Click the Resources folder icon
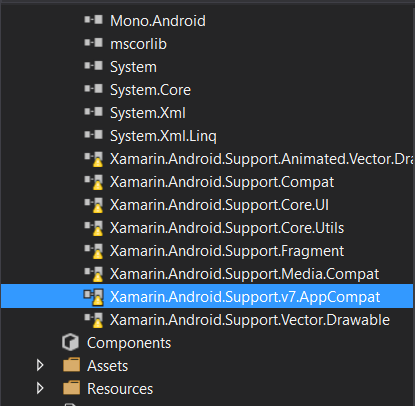 click(x=71, y=388)
